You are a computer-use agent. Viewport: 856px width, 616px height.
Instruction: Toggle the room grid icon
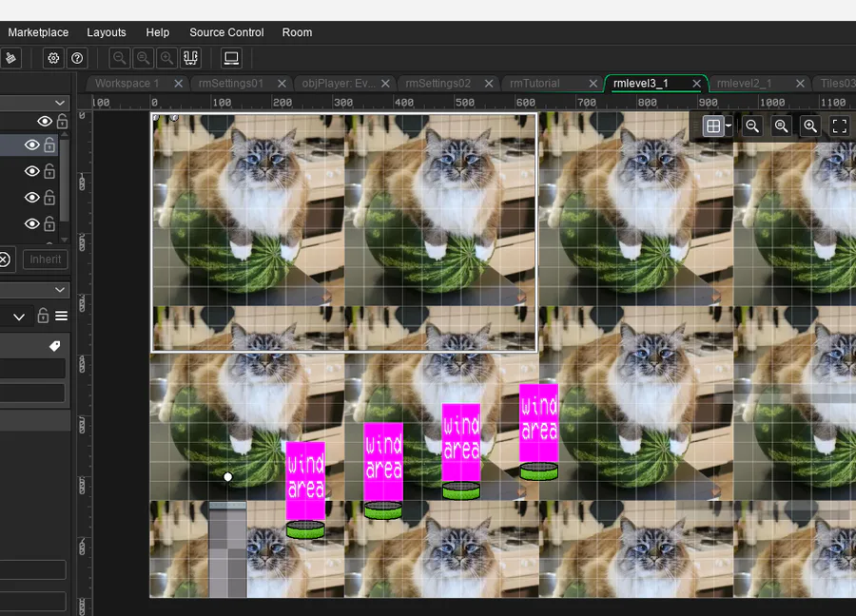tap(713, 126)
